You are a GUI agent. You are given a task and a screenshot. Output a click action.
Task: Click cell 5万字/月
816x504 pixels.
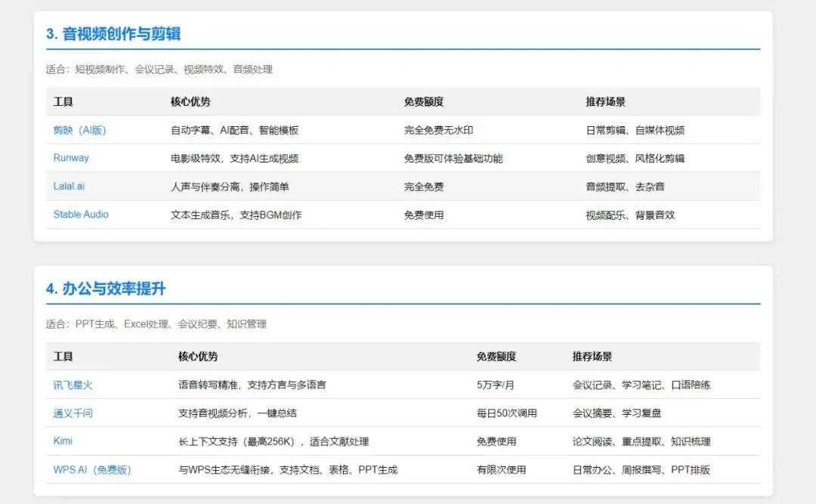coord(495,385)
